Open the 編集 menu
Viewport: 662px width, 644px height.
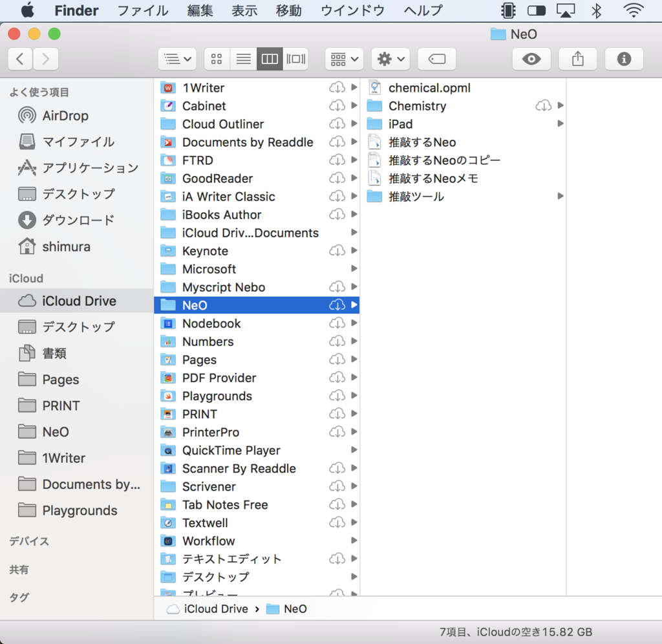[200, 10]
